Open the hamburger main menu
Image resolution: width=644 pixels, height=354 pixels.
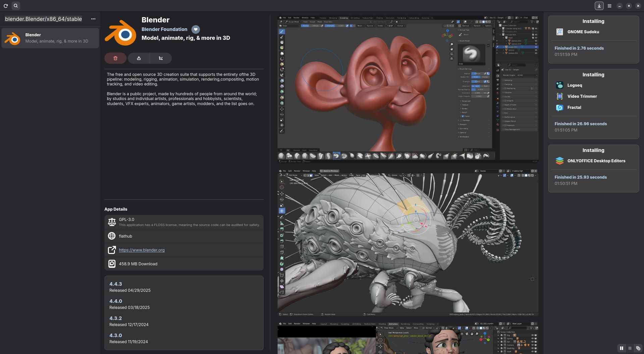pos(609,6)
